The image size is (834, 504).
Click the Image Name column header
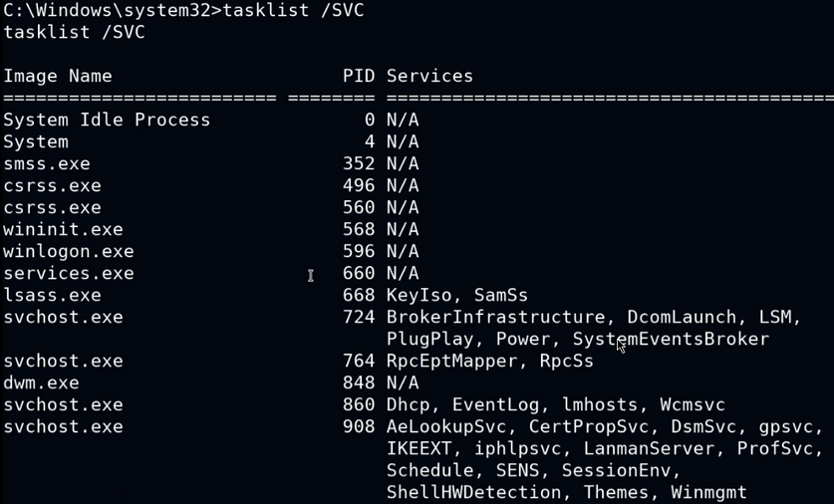click(58, 76)
